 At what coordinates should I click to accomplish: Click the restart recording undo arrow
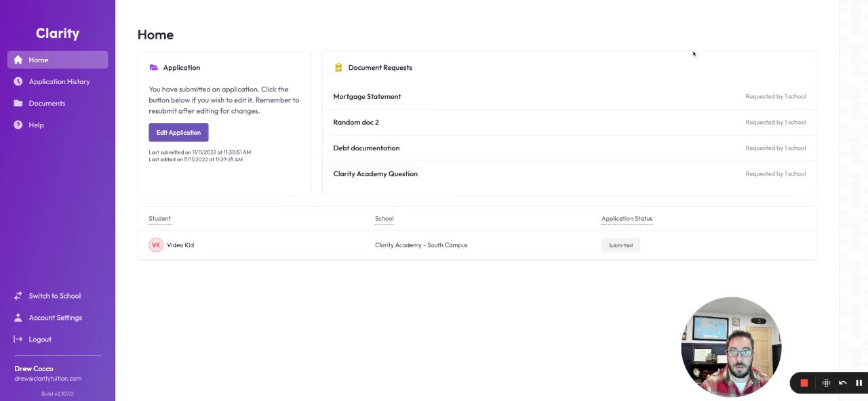(842, 383)
